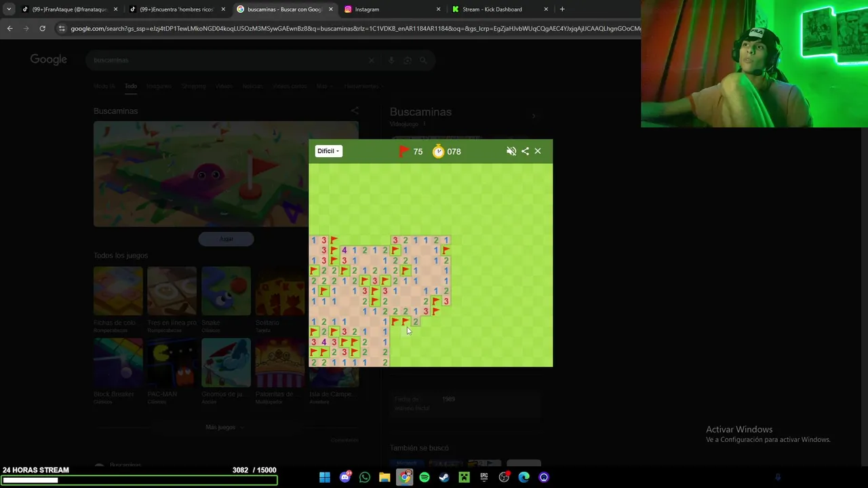Screen dimensions: 868x488
Task: Open a new browser tab
Action: 562,9
